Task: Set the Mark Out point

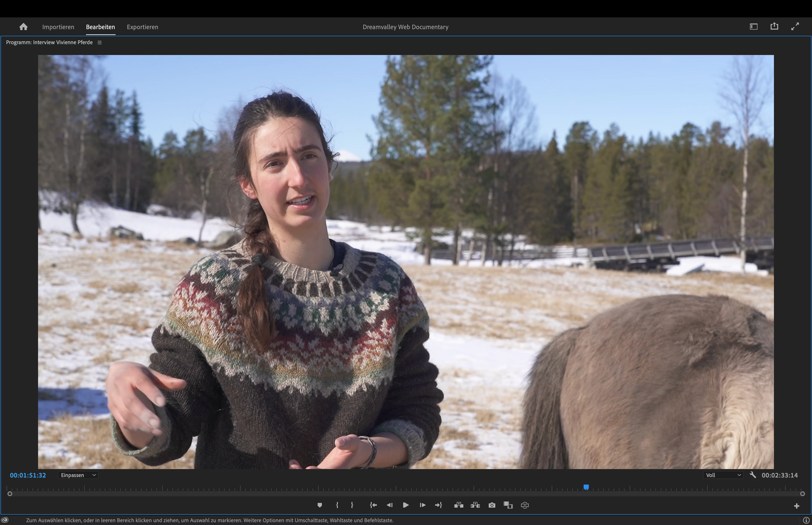Action: click(352, 505)
